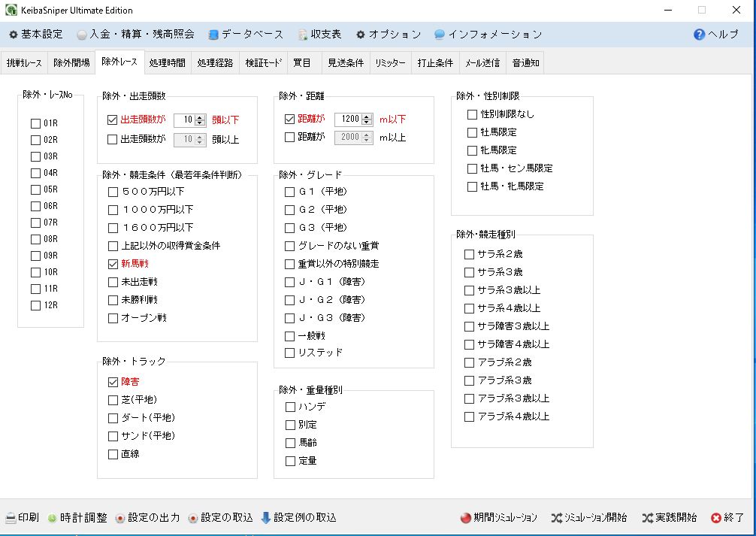The height and width of the screenshot is (536, 756).
Task: Check the リステッド grade checkbox
Action: (x=289, y=353)
